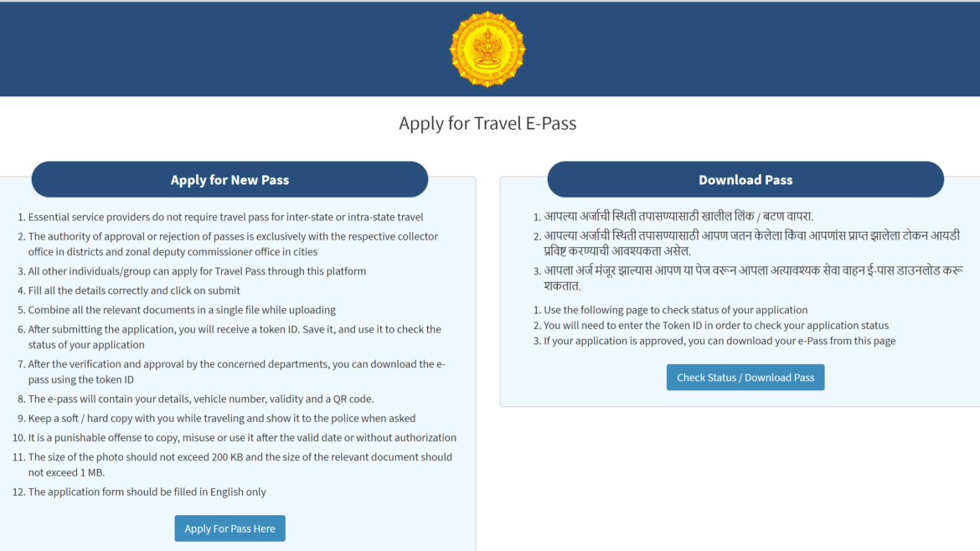The height and width of the screenshot is (551, 980).
Task: Click the essential service providers instruction line
Action: 225,217
